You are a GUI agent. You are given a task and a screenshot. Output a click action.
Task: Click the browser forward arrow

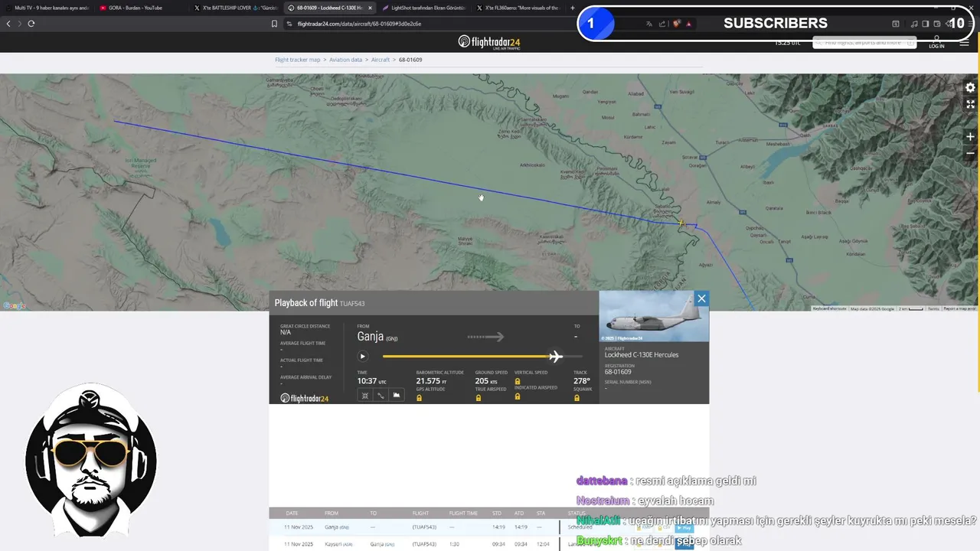pos(20,24)
